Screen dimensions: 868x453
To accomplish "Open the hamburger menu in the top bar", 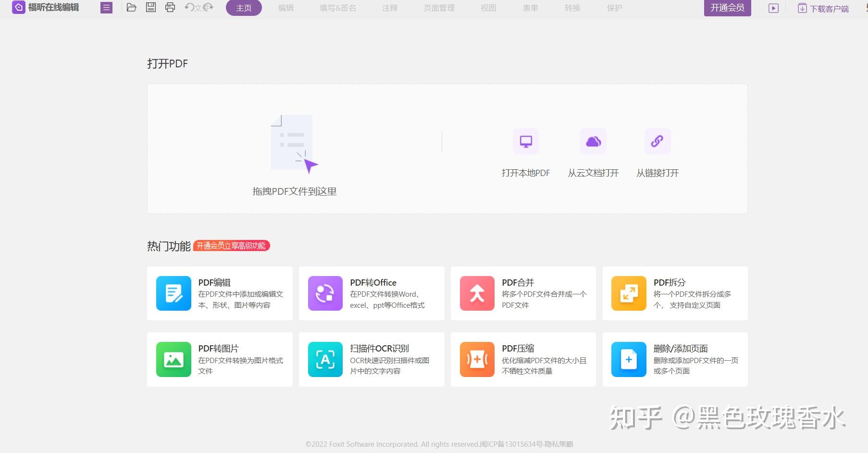I will (106, 8).
